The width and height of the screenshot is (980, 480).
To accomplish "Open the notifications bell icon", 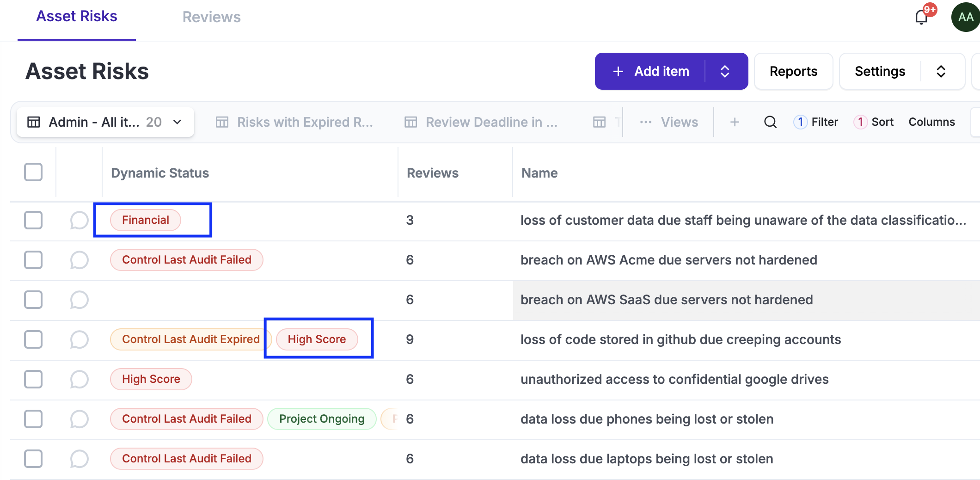I will point(921,18).
